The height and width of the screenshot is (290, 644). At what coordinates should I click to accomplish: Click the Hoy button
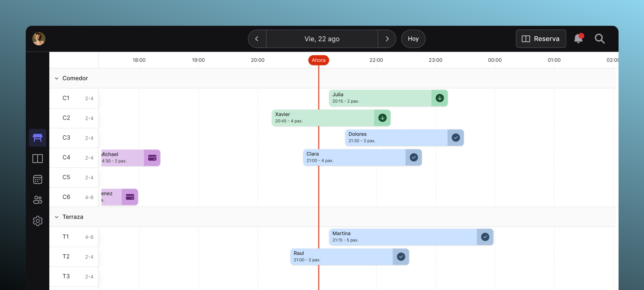click(413, 39)
